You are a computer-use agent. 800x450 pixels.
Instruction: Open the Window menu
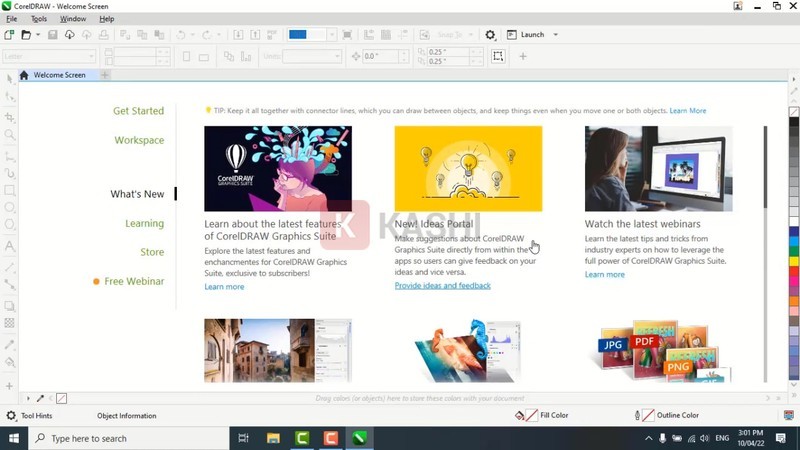(x=73, y=19)
